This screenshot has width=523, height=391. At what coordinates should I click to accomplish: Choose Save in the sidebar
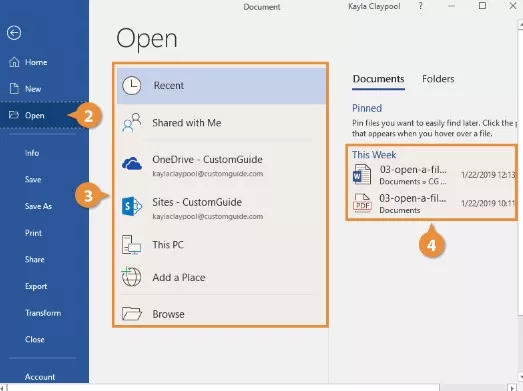pos(33,179)
